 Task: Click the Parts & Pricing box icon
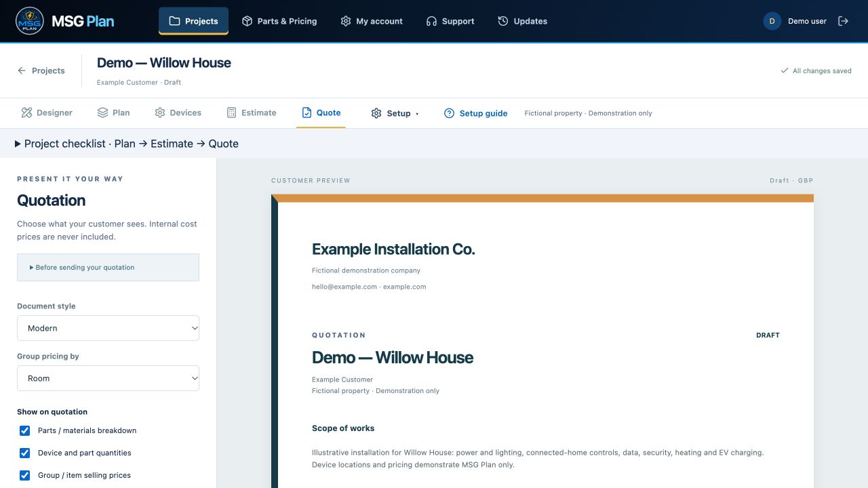247,21
